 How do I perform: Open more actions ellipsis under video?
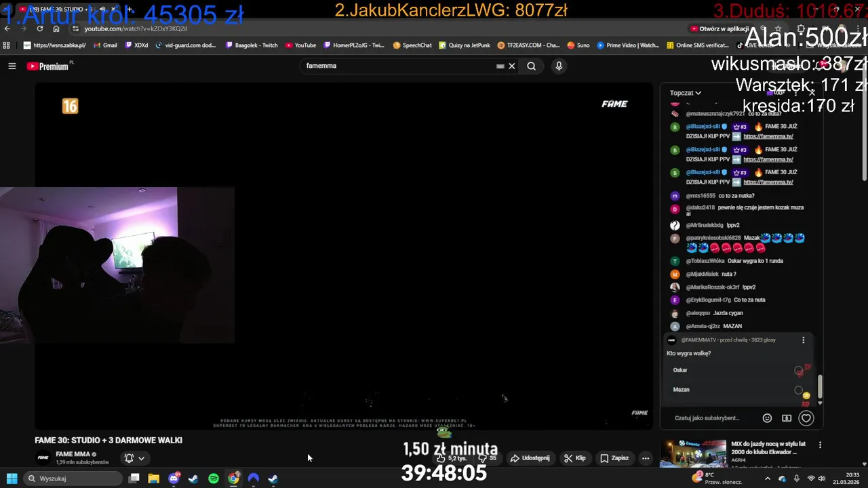(646, 458)
